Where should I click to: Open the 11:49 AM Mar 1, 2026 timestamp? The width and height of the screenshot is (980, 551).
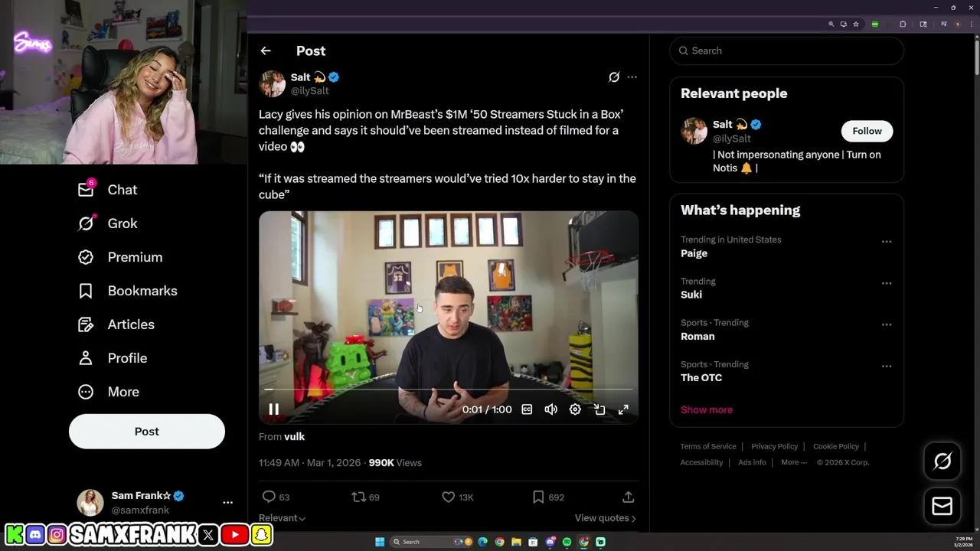coord(309,462)
